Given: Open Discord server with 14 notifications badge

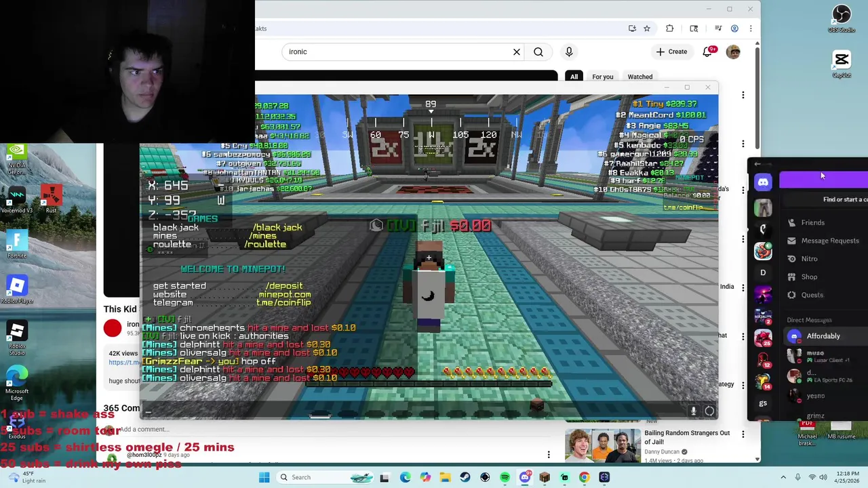Looking at the screenshot, I should (763, 382).
